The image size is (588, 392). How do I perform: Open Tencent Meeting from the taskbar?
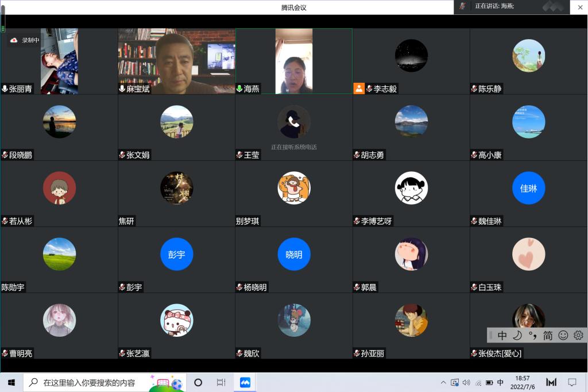coord(245,382)
